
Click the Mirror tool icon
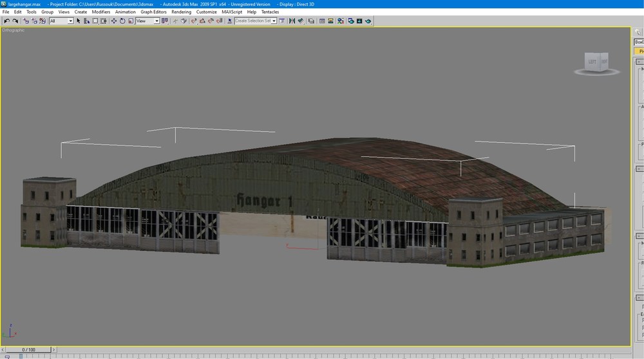292,21
